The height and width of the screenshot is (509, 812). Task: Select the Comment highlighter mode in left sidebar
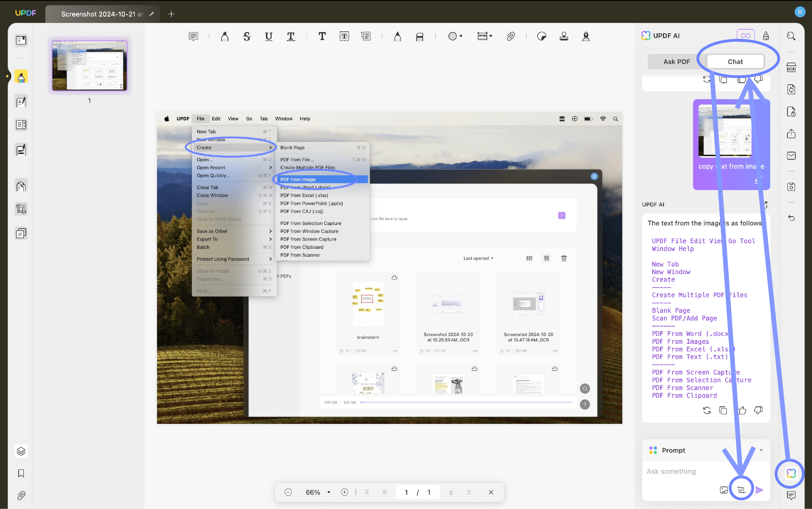(21, 77)
